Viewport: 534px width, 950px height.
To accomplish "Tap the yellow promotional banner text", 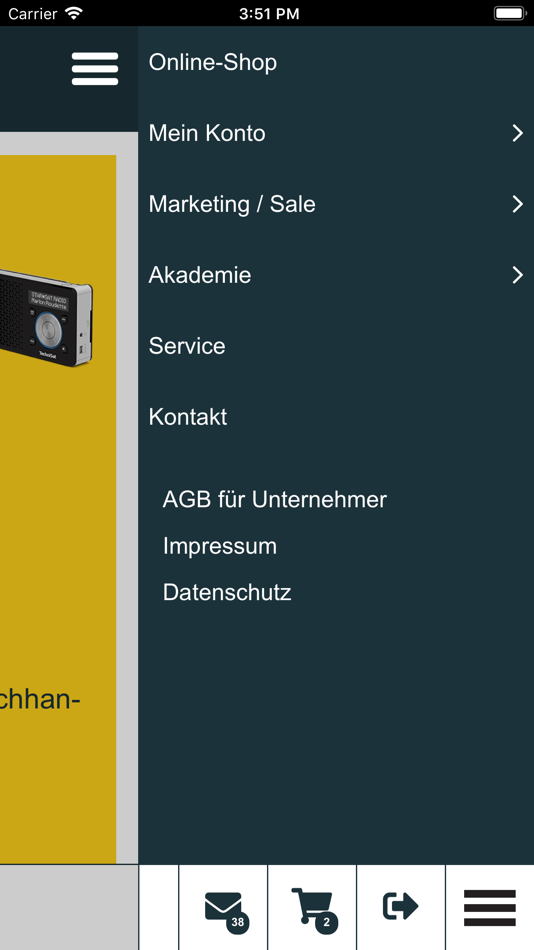I will point(40,699).
